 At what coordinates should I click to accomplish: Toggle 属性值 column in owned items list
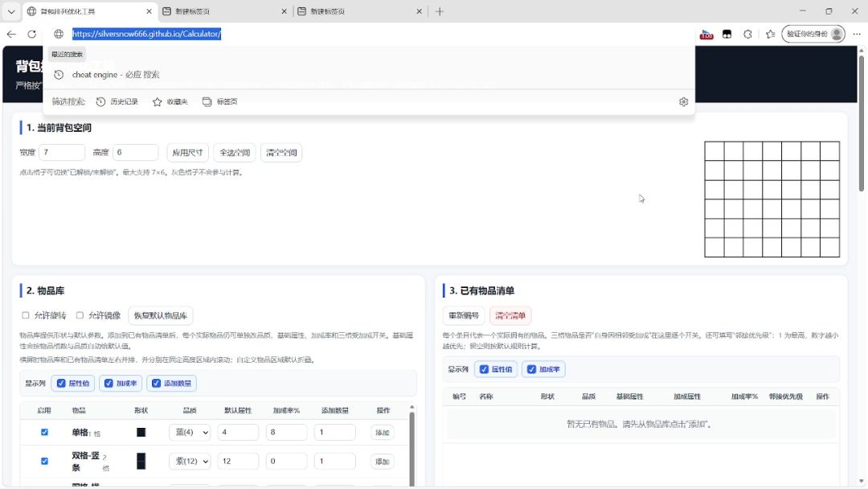coord(496,369)
